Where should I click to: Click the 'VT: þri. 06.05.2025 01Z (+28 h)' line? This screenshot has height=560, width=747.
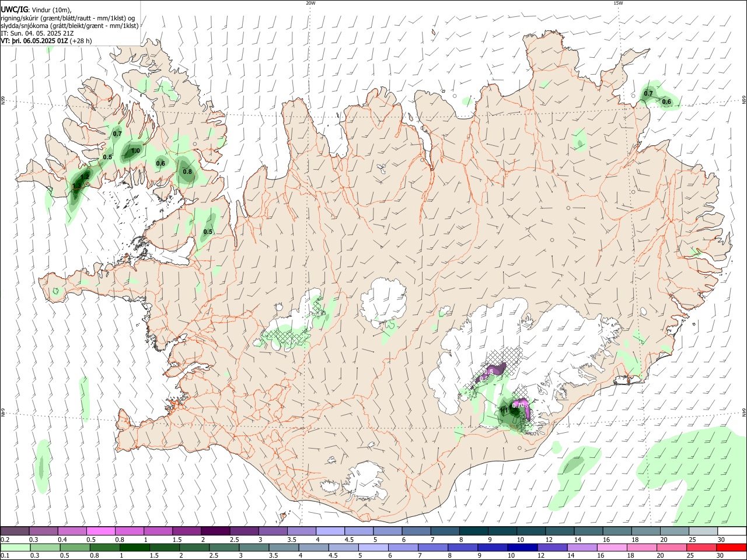pos(46,41)
